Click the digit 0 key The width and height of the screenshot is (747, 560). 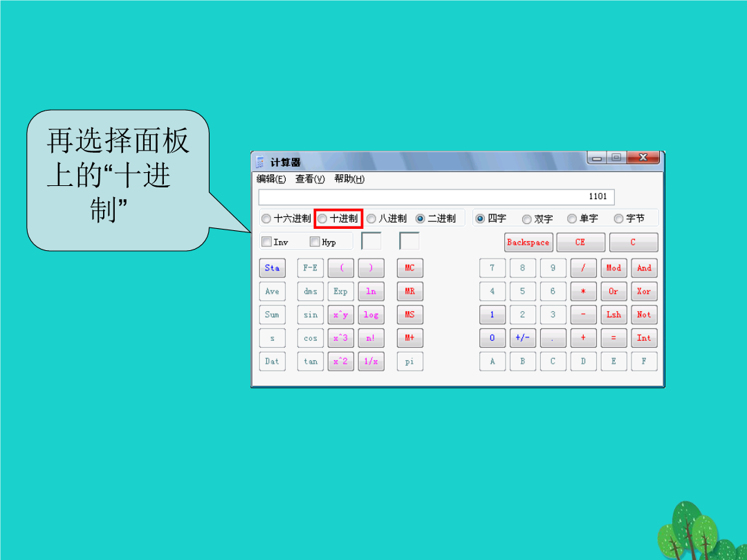pyautogui.click(x=492, y=338)
